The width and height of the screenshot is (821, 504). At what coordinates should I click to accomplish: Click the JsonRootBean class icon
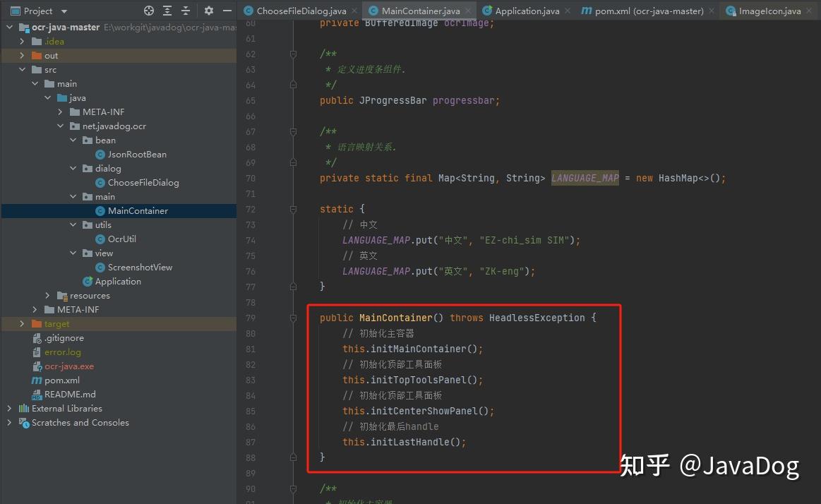[x=100, y=155]
